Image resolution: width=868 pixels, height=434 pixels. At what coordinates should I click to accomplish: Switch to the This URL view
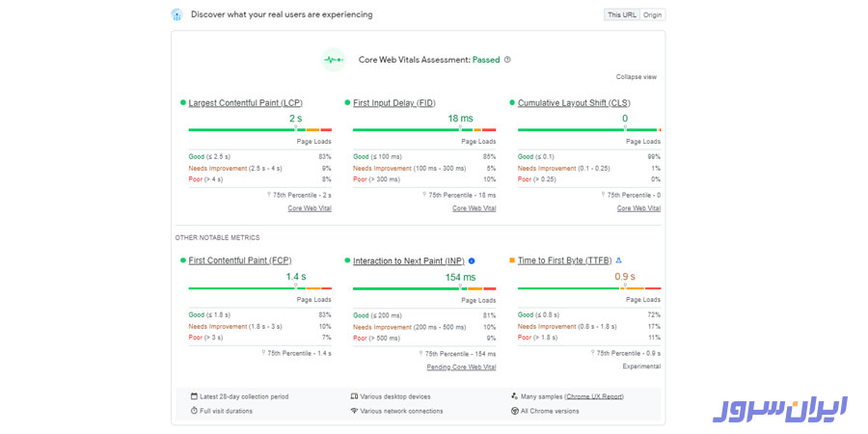[x=621, y=14]
